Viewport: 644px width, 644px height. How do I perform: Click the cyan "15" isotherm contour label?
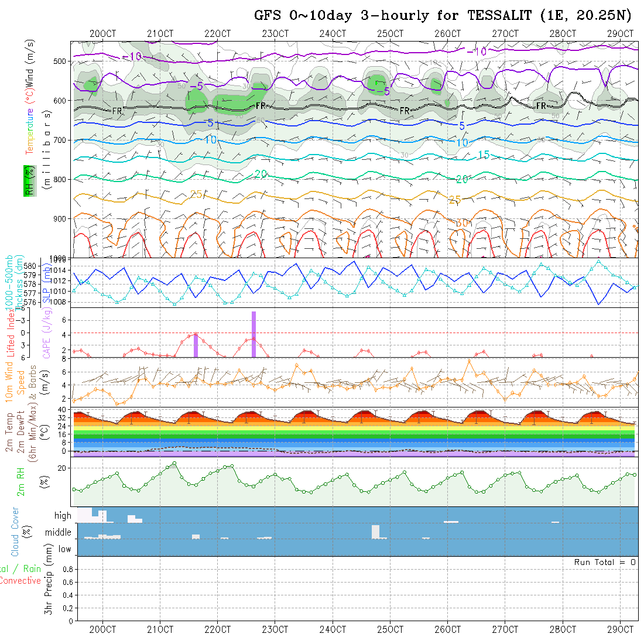(x=484, y=155)
